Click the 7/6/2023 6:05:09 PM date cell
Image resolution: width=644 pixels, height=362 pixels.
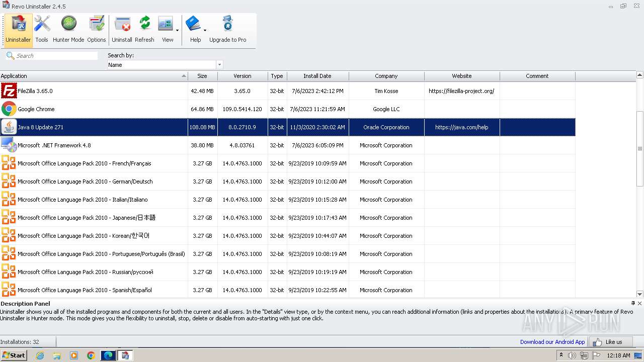pyautogui.click(x=317, y=145)
